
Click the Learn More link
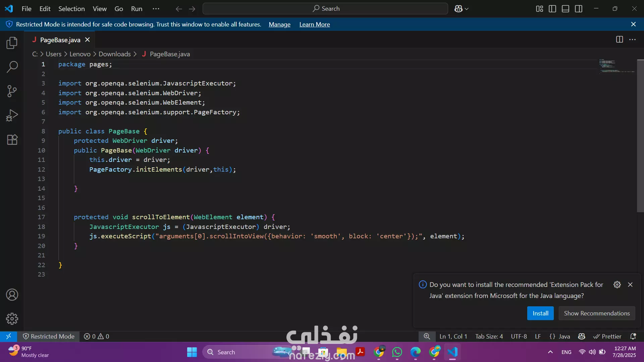[315, 24]
